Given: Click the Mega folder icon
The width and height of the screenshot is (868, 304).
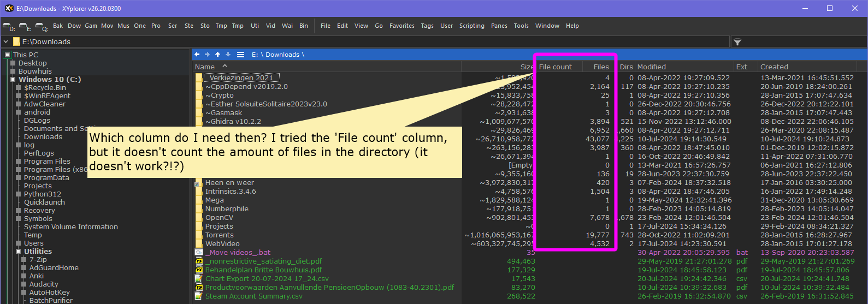Looking at the screenshot, I should click(199, 200).
